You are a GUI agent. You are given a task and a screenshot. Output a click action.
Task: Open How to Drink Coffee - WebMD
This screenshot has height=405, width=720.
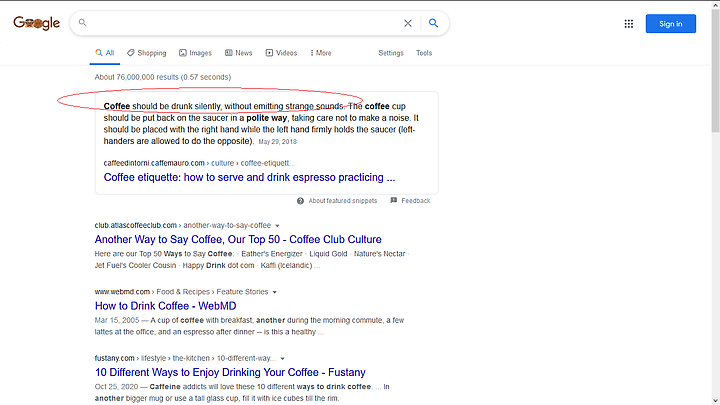165,306
